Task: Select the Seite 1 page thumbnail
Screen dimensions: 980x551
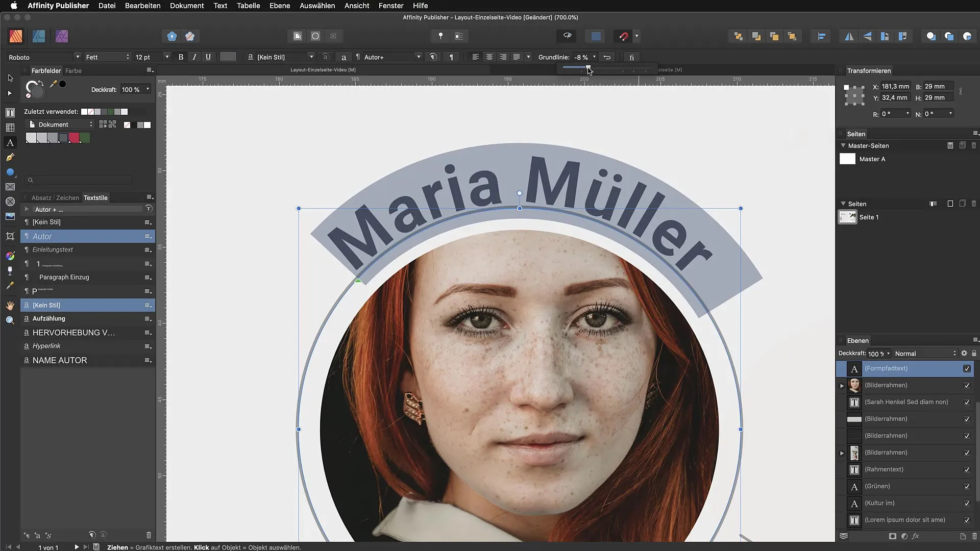Action: tap(847, 217)
